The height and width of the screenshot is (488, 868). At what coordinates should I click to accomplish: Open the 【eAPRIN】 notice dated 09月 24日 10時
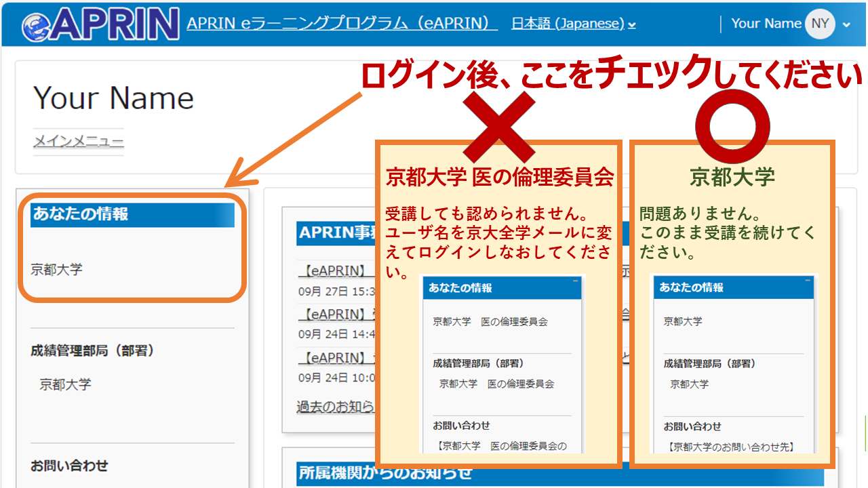[336, 357]
